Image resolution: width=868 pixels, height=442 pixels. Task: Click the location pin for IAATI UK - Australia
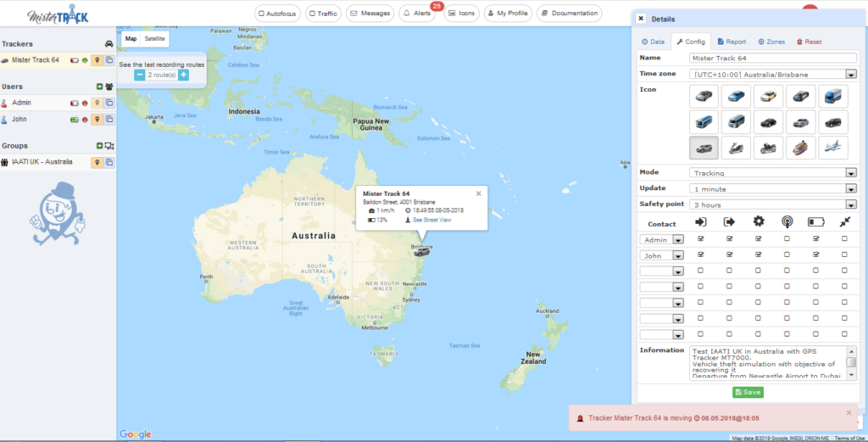click(x=97, y=162)
